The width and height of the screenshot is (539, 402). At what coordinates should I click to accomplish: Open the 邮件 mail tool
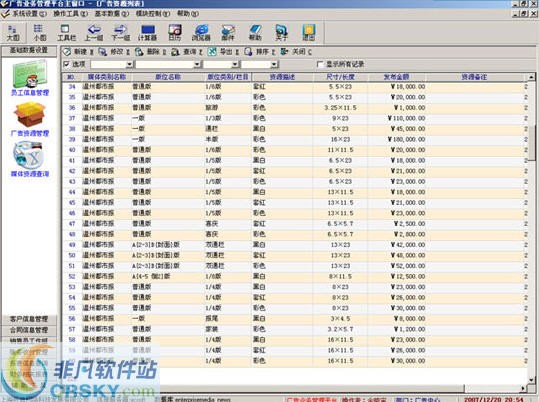[x=228, y=33]
